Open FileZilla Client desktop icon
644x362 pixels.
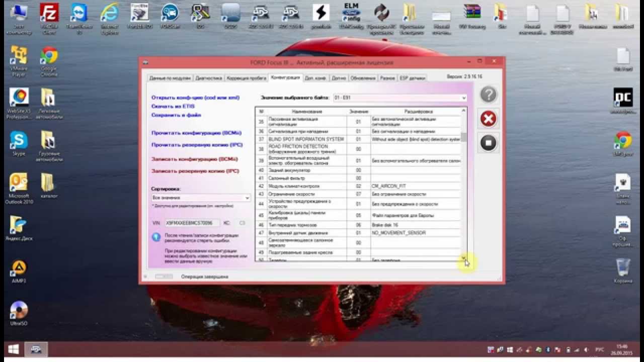coord(49,19)
